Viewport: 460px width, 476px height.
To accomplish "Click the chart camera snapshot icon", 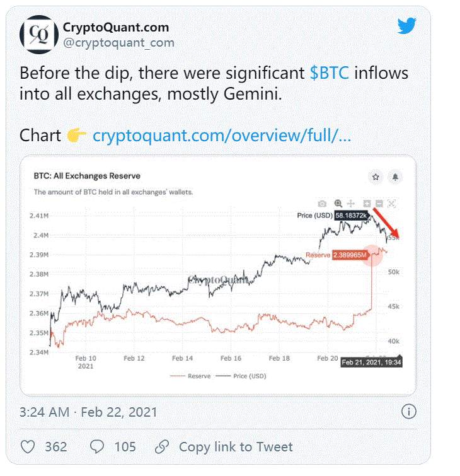I will [x=322, y=204].
